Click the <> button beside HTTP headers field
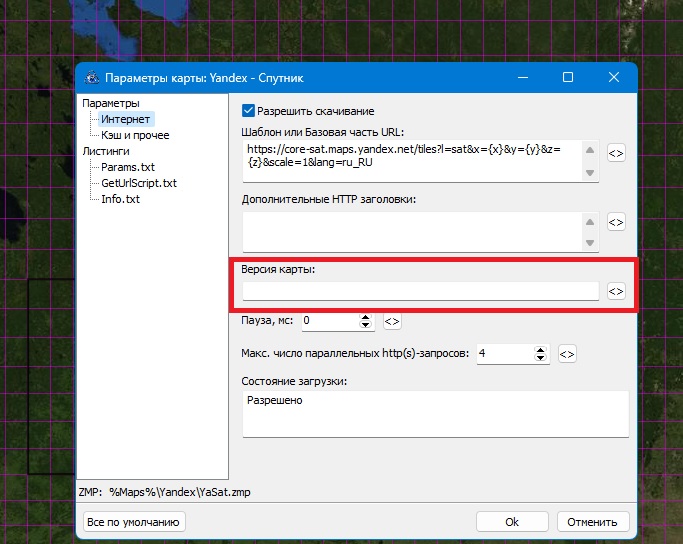 (616, 222)
